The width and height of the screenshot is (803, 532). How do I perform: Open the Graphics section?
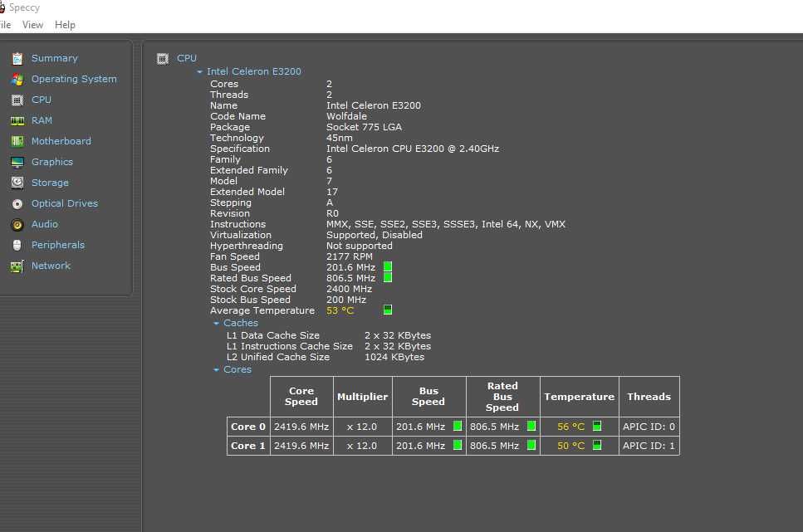[x=52, y=162]
